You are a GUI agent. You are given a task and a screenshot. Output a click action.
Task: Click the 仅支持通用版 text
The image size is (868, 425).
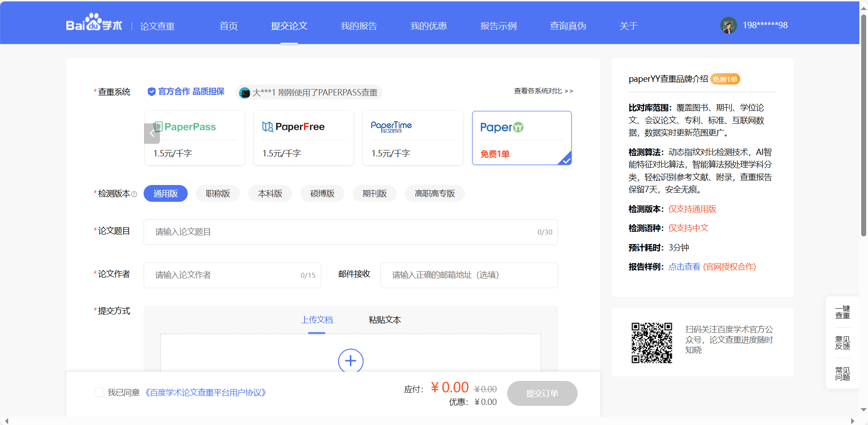coord(692,209)
